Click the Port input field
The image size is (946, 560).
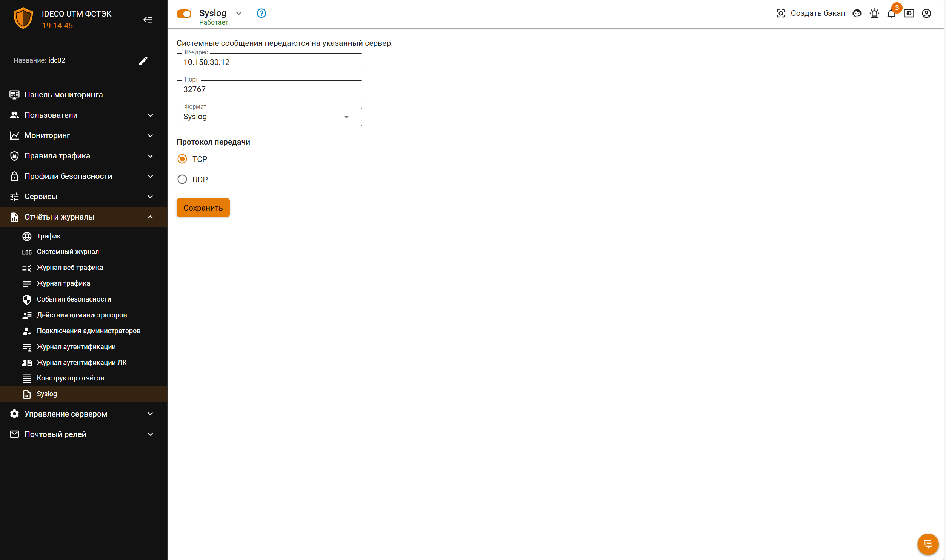(269, 89)
